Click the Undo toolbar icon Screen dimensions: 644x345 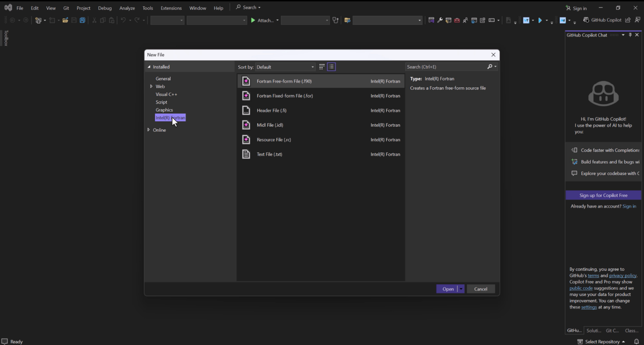pos(123,20)
